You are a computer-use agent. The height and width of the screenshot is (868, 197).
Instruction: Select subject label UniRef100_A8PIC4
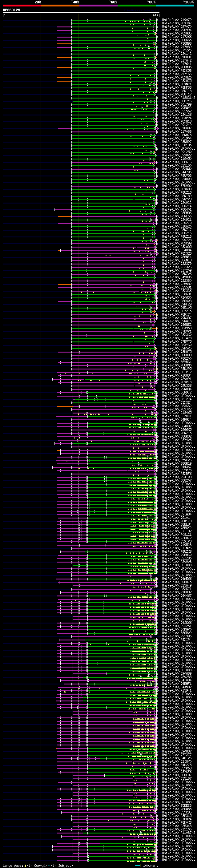177,314
